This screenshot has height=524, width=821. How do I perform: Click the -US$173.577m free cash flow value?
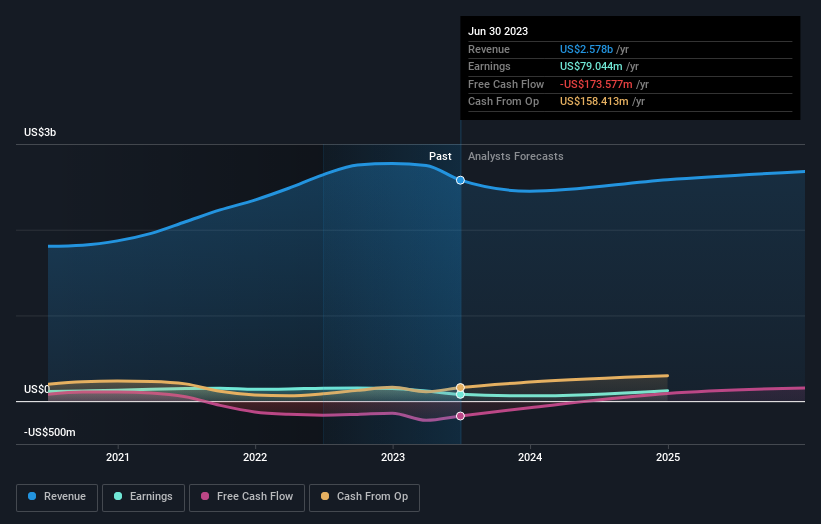pos(596,84)
